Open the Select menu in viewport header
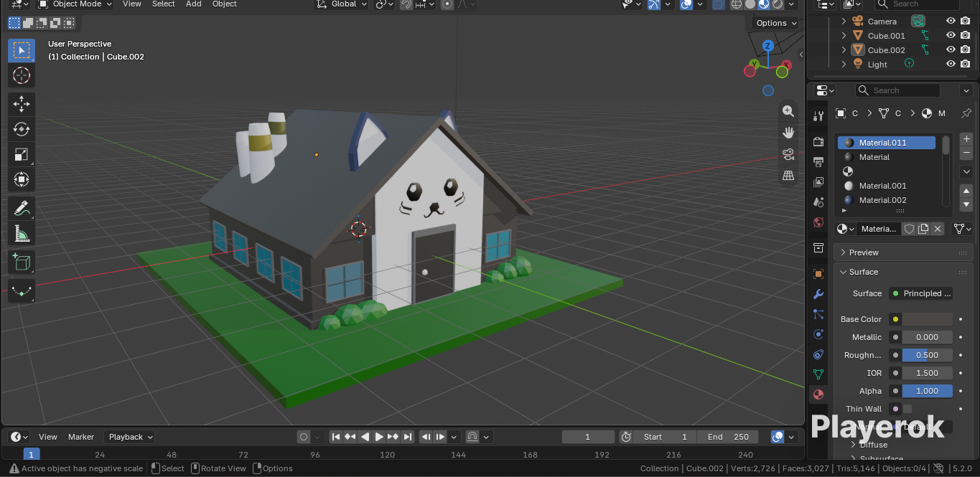Screen dimensions: 980x477 [x=163, y=4]
